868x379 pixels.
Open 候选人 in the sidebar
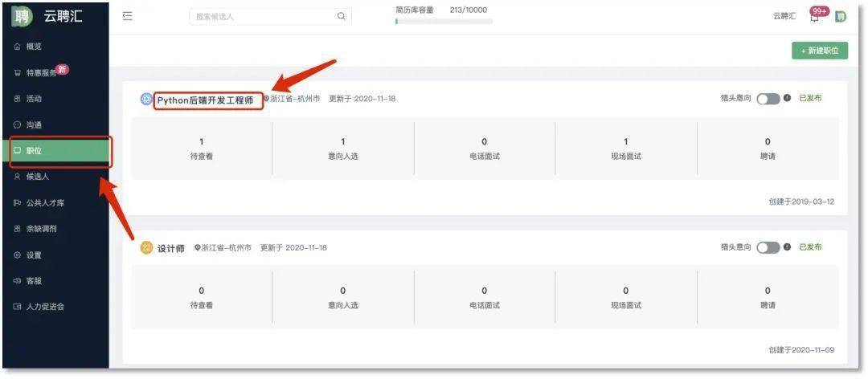(37, 177)
